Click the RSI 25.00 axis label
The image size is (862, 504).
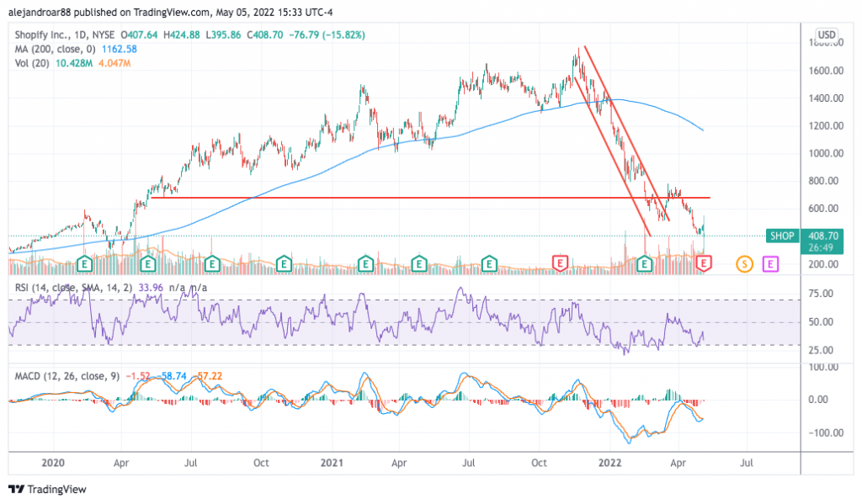[821, 350]
